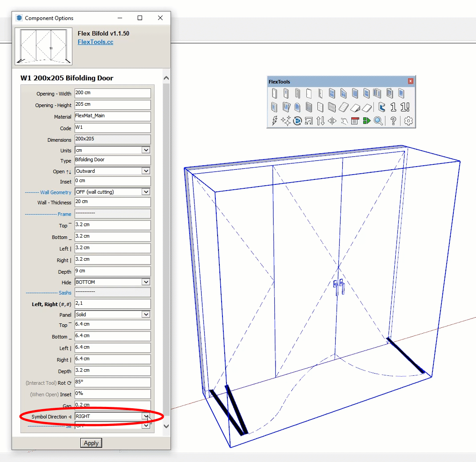
Task: Click the magnifier search icon in FlexTools
Action: [x=378, y=121]
